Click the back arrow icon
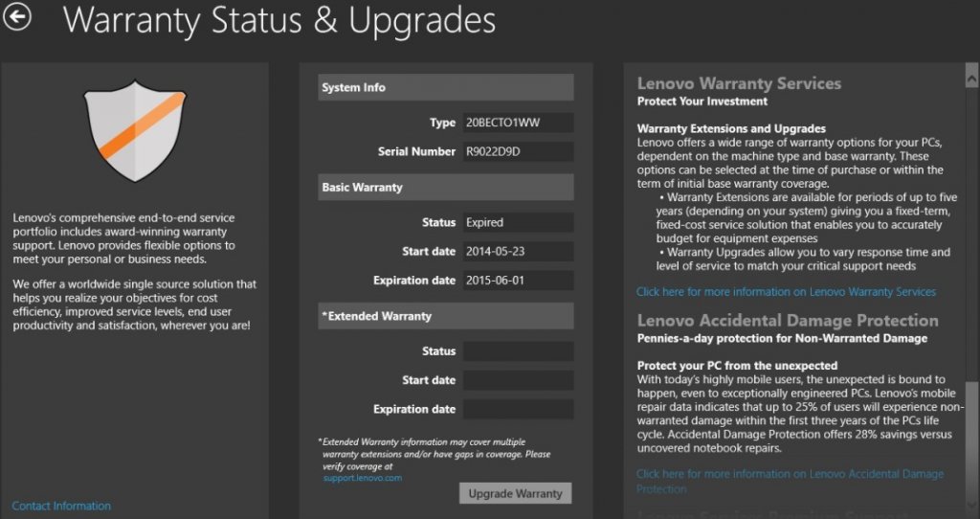The image size is (980, 519). pos(17,17)
